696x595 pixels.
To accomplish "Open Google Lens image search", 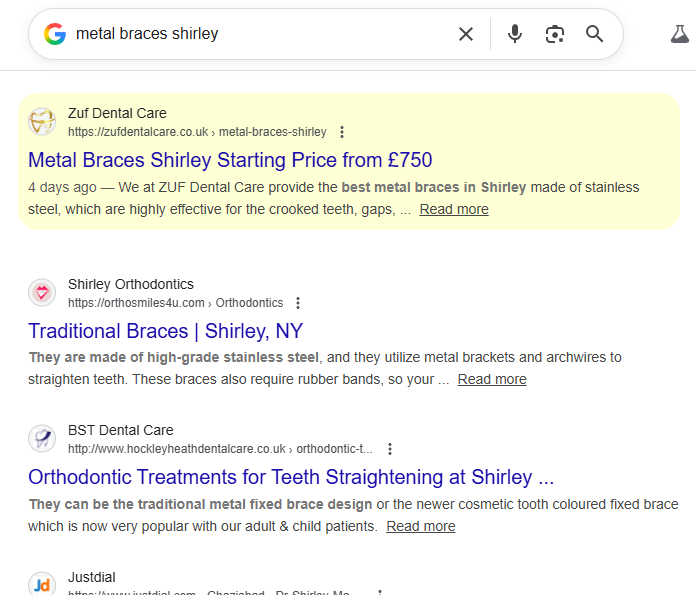I will [x=555, y=34].
